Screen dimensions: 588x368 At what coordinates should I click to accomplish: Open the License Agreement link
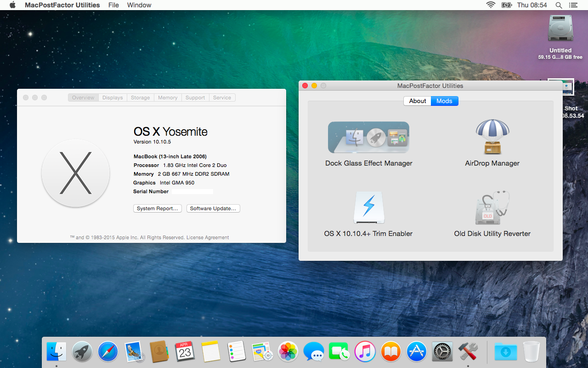point(208,238)
